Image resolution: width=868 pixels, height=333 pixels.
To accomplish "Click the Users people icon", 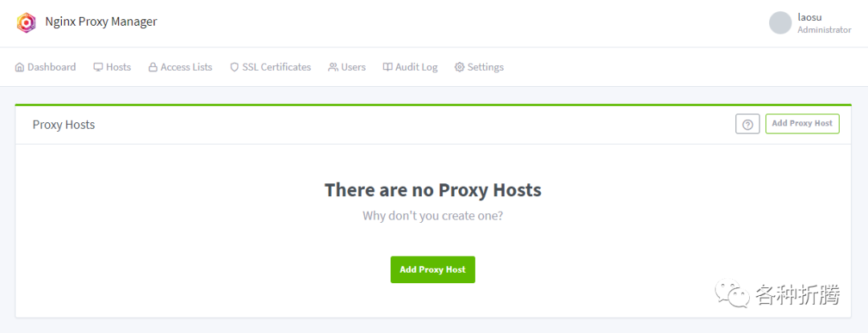I will tap(333, 68).
